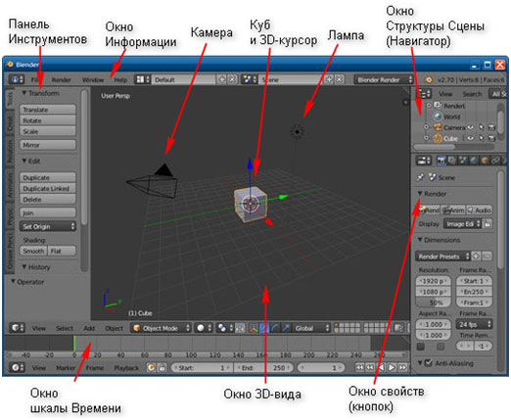Click the pin icon beside Scene in Properties

(x=421, y=177)
